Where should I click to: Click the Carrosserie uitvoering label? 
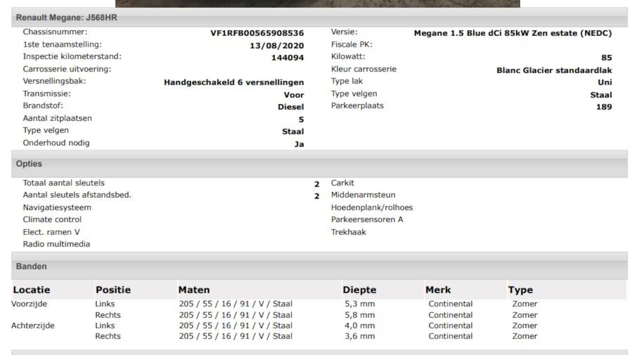click(x=67, y=69)
